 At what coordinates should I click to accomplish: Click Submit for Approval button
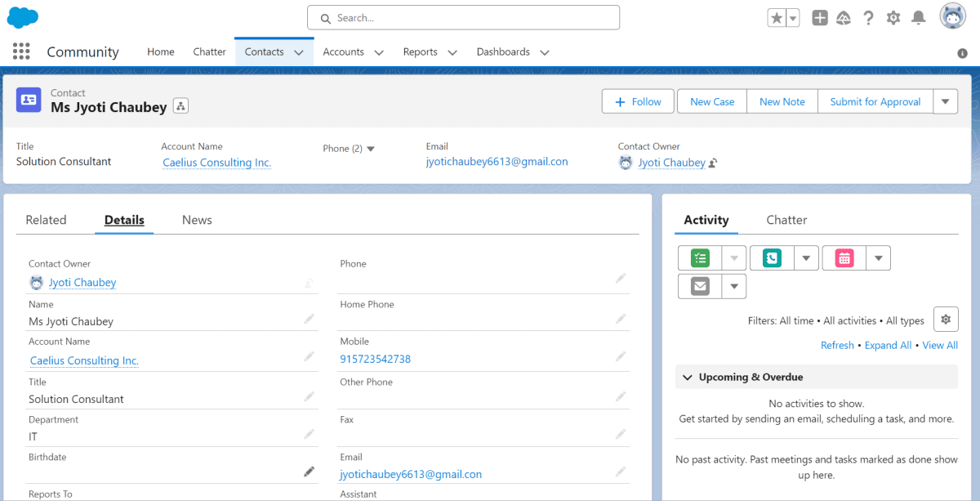click(x=875, y=101)
